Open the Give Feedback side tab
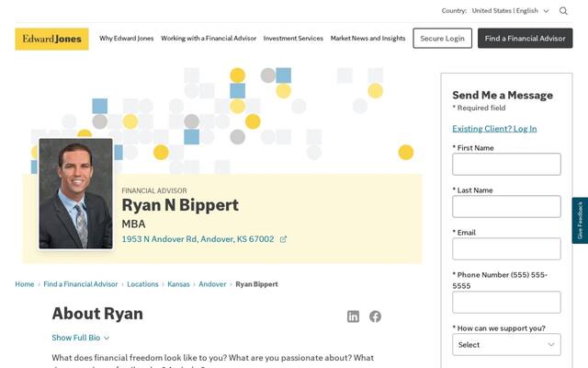This screenshot has width=588, height=368. pyautogui.click(x=580, y=221)
